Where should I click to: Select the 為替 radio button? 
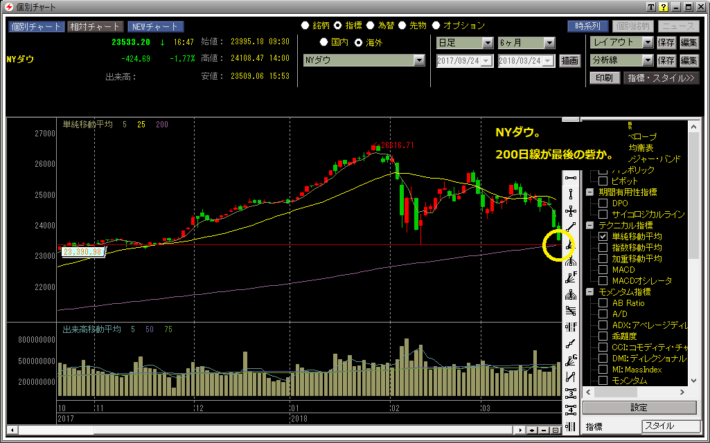pos(370,25)
